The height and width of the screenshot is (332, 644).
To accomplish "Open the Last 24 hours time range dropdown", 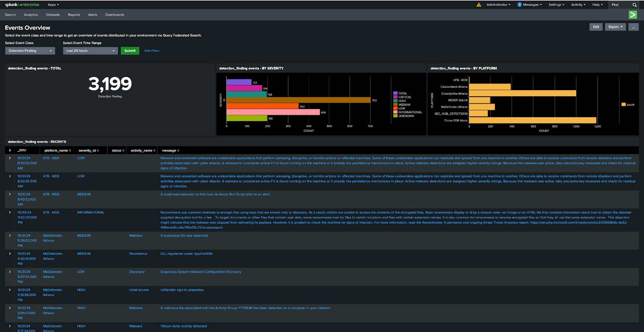I will pos(90,51).
